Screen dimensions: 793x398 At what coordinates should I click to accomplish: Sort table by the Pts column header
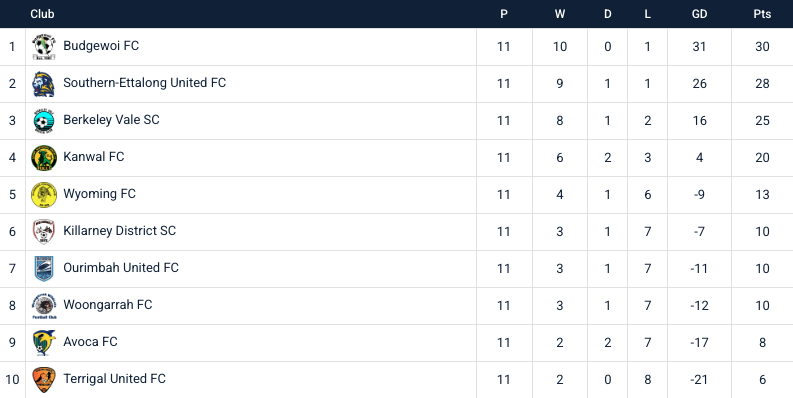pyautogui.click(x=762, y=14)
